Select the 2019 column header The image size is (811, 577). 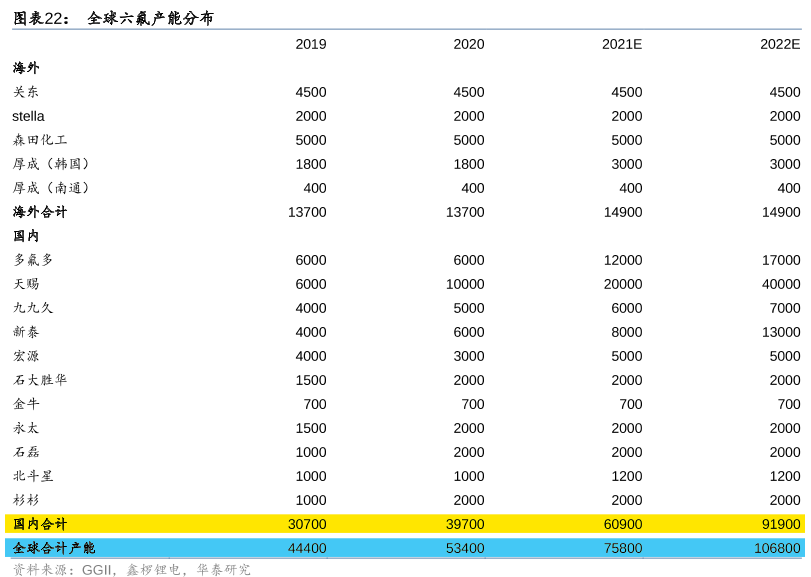tap(311, 44)
